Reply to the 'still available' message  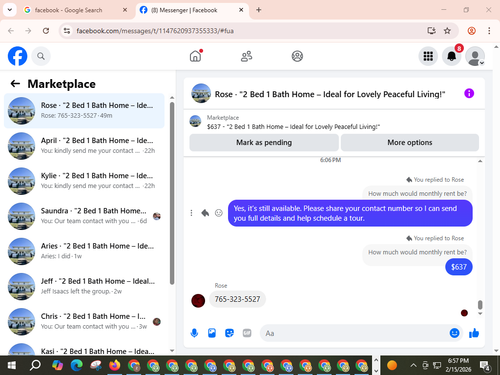coord(205,213)
